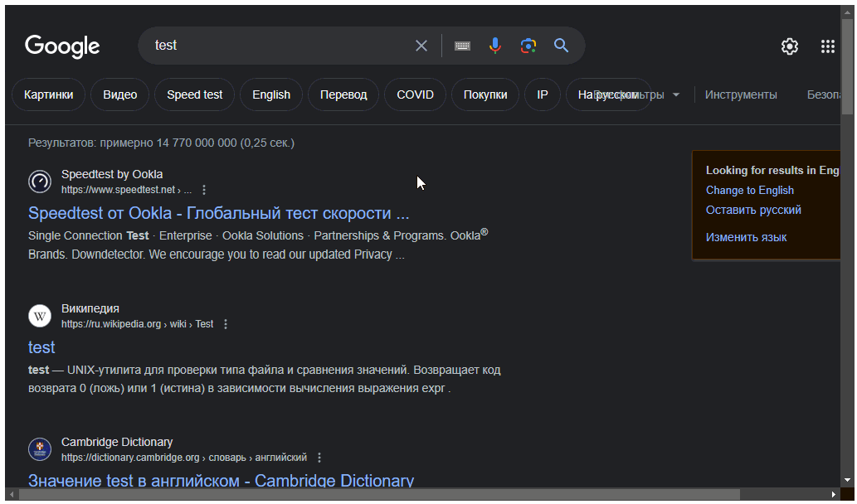Image resolution: width=857 pixels, height=504 pixels.
Task: Open the Инструменты tools option
Action: point(741,94)
